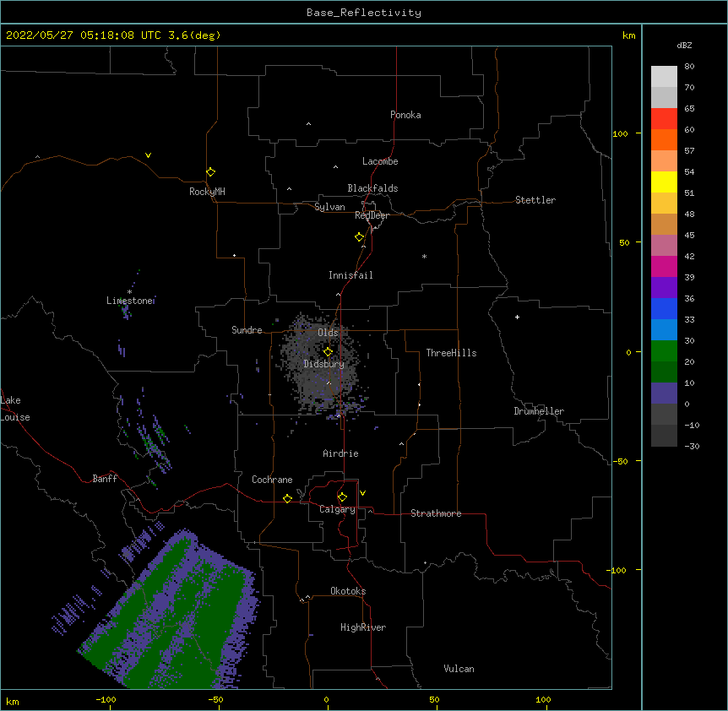This screenshot has height=711, width=728.
Task: Click the RedDeer label
Action: [x=372, y=215]
